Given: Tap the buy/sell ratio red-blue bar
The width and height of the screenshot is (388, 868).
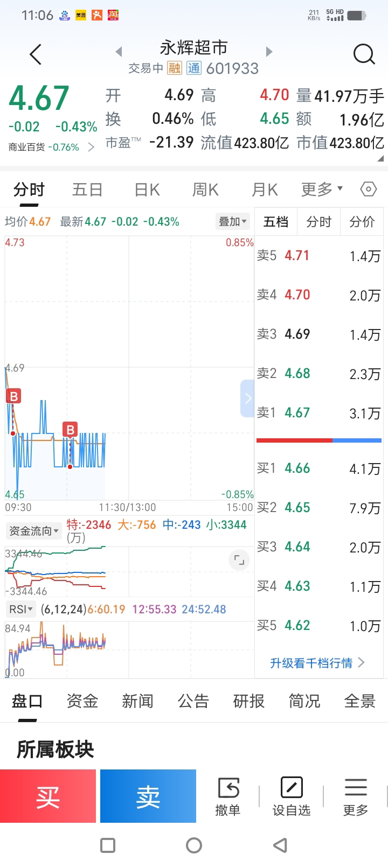Looking at the screenshot, I should [319, 440].
